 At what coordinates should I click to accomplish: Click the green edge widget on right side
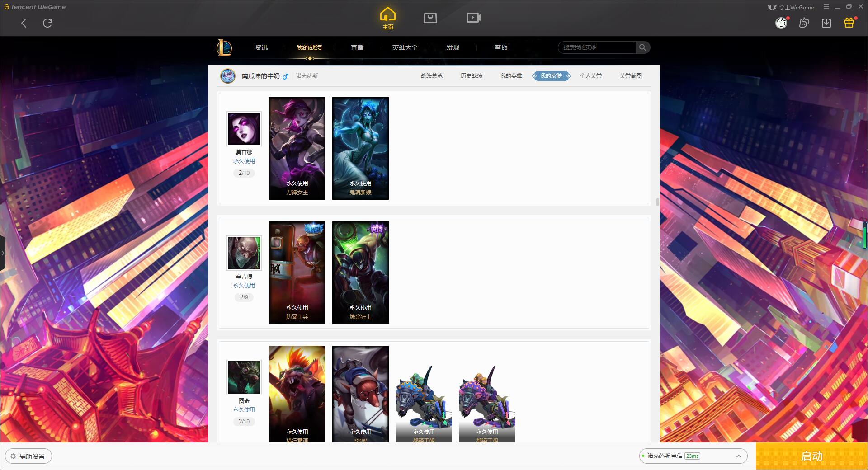[865, 235]
